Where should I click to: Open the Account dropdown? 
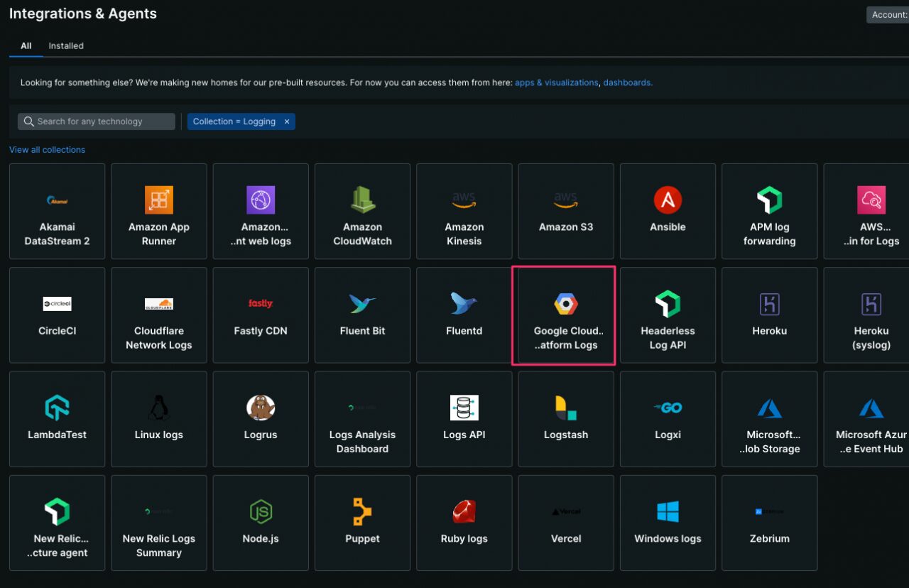[888, 15]
